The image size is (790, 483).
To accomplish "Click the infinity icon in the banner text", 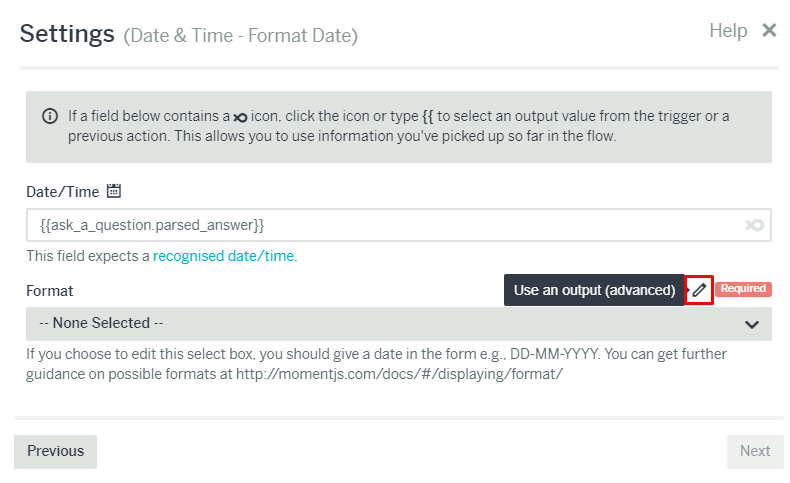I will coord(240,117).
